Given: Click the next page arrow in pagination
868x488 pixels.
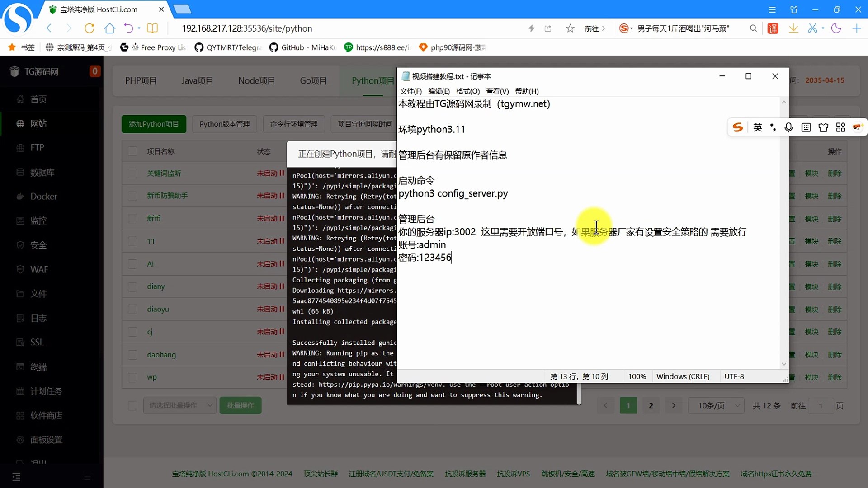Looking at the screenshot, I should (x=674, y=405).
